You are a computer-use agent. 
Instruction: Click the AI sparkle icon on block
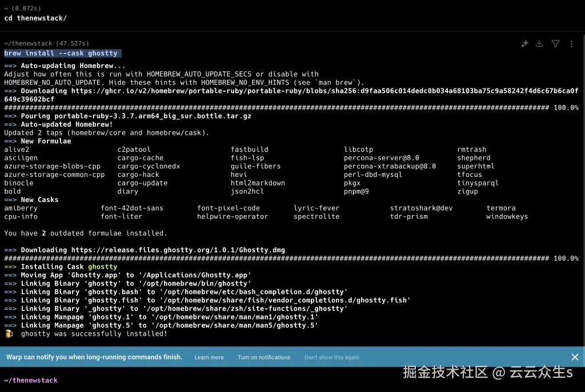click(524, 43)
